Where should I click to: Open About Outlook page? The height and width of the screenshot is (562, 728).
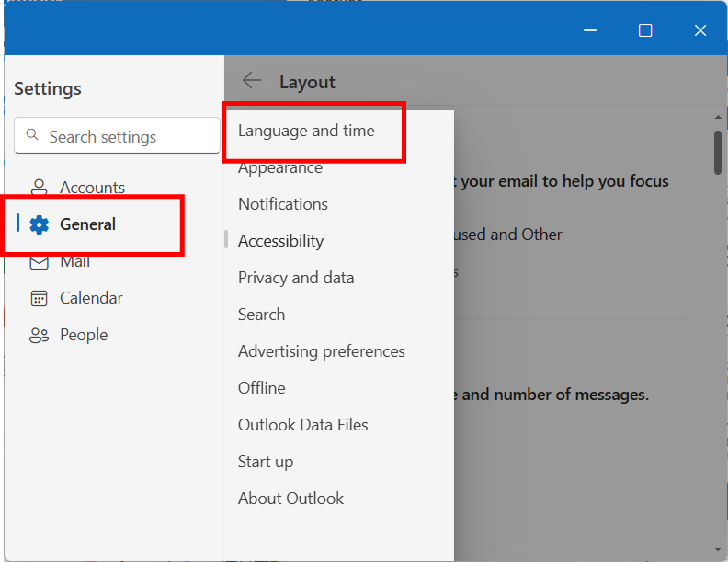290,499
